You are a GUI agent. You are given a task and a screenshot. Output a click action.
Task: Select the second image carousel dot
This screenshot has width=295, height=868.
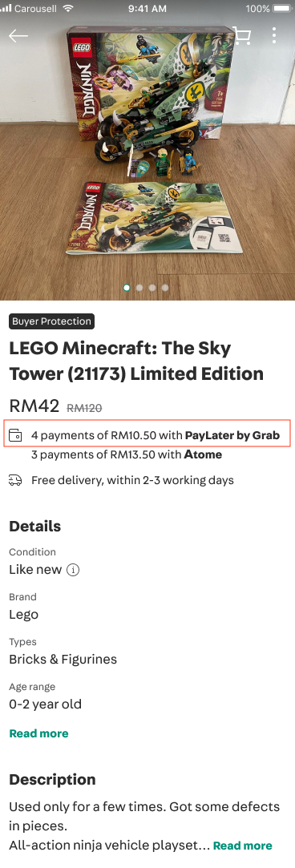click(139, 288)
